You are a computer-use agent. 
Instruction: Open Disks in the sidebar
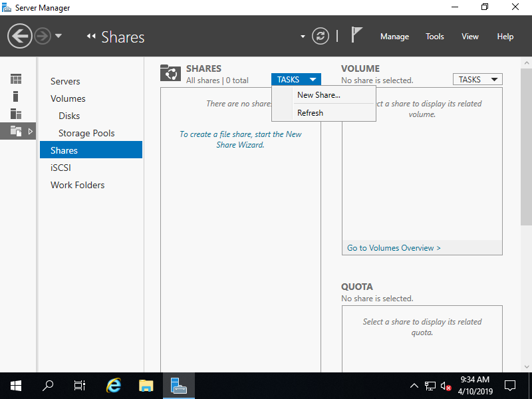pyautogui.click(x=69, y=116)
